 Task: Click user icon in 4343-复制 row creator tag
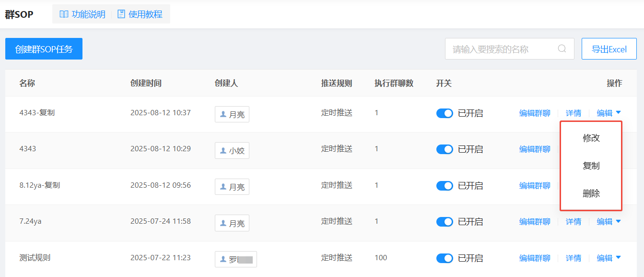coord(223,114)
